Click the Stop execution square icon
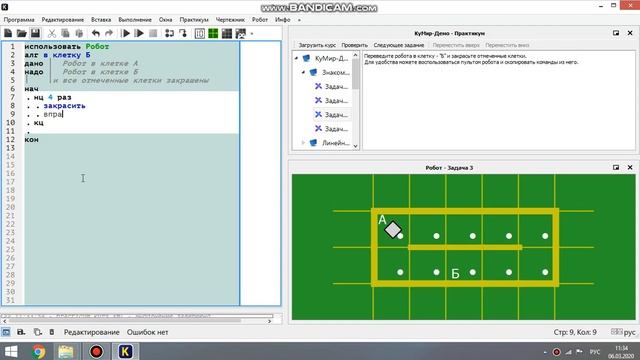Image resolution: width=640 pixels, height=360 pixels. [x=153, y=33]
